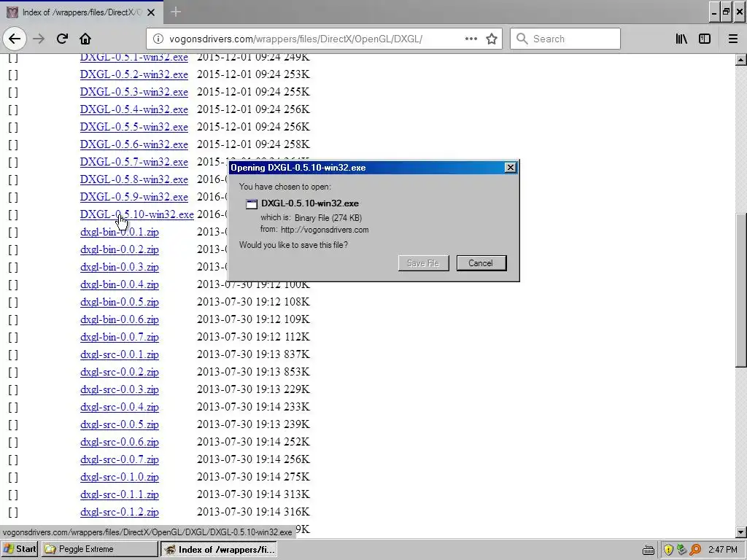
Task: Click the orange magnifier tray icon
Action: click(695, 550)
